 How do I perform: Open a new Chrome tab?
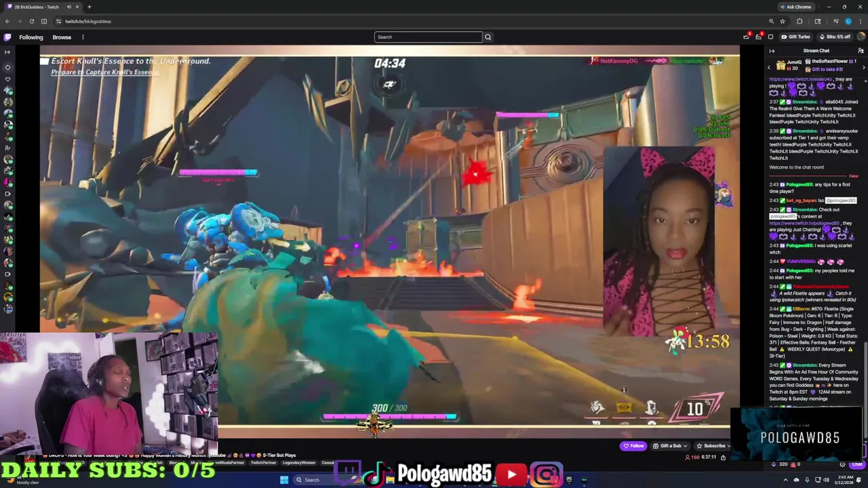[89, 7]
